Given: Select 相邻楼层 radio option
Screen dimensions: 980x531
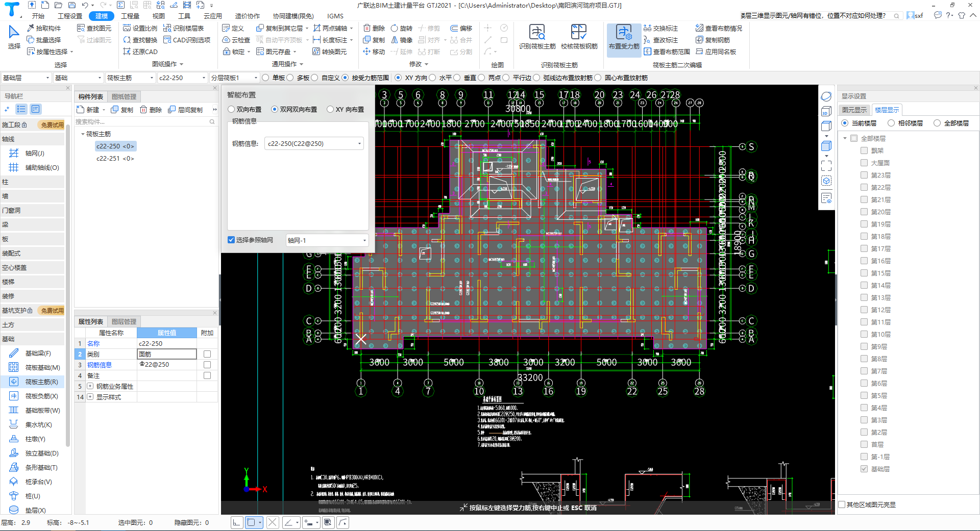Looking at the screenshot, I should 891,123.
